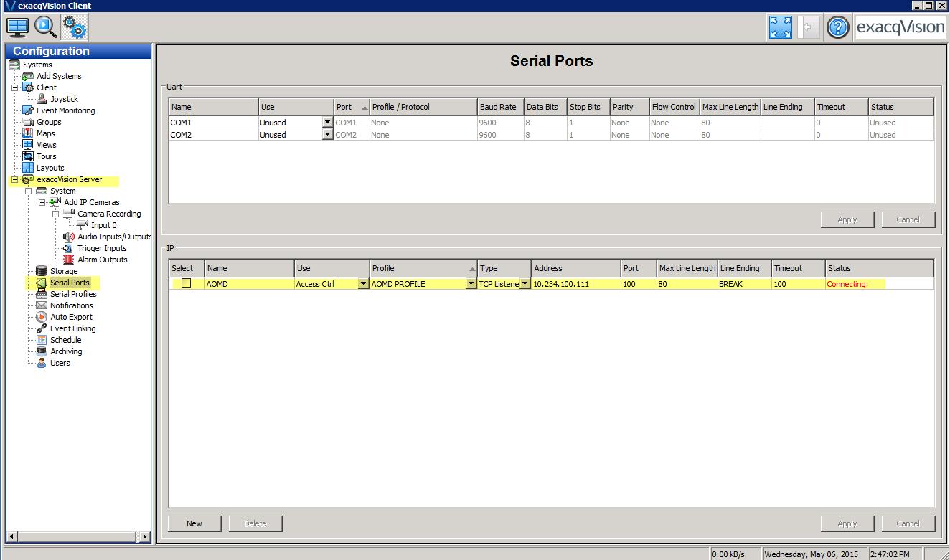Select Add IP Cameras tree item
Image resolution: width=950 pixels, height=560 pixels.
click(x=92, y=202)
